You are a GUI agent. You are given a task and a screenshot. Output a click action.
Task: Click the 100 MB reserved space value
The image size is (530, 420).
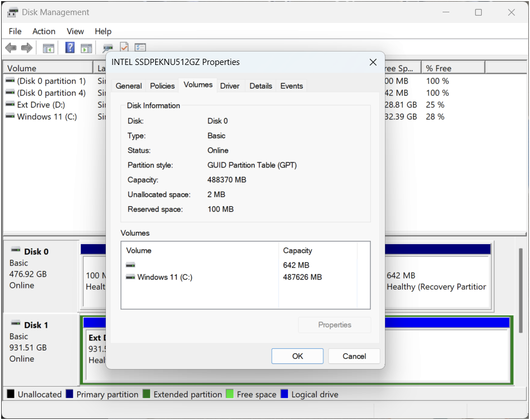[x=220, y=209]
